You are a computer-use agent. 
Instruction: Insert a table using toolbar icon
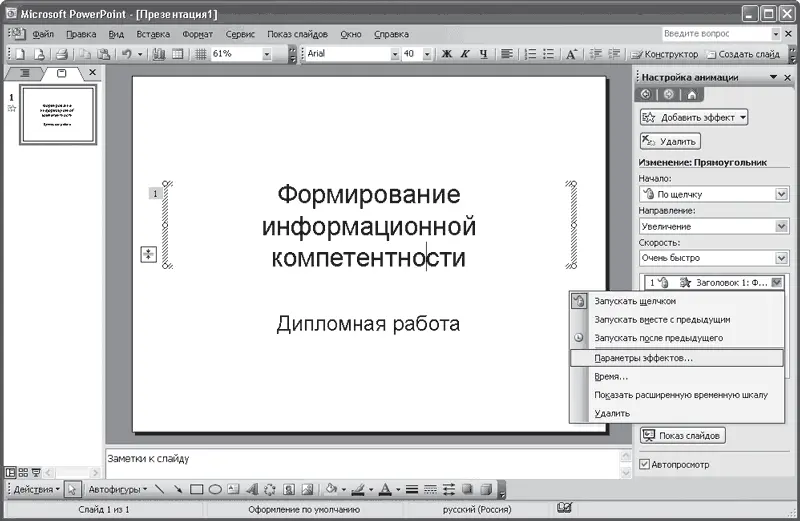click(177, 53)
